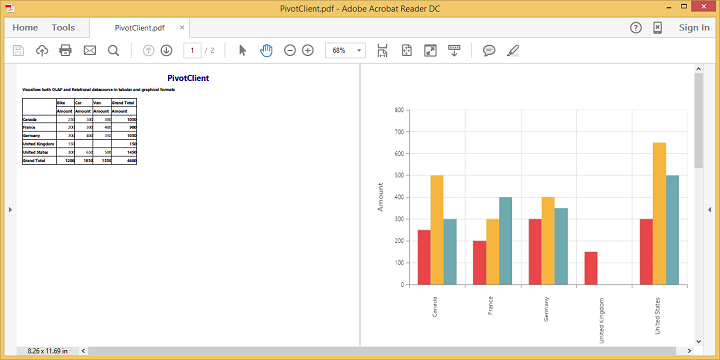Click the Save file icon

18,51
